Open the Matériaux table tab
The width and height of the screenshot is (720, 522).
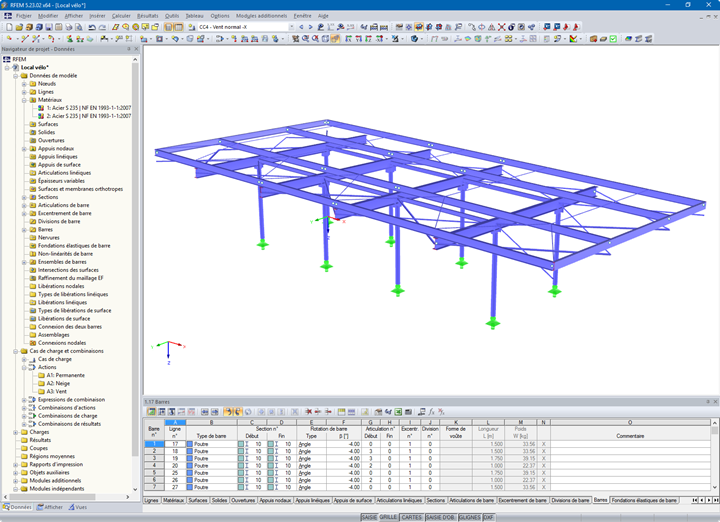coord(173,500)
